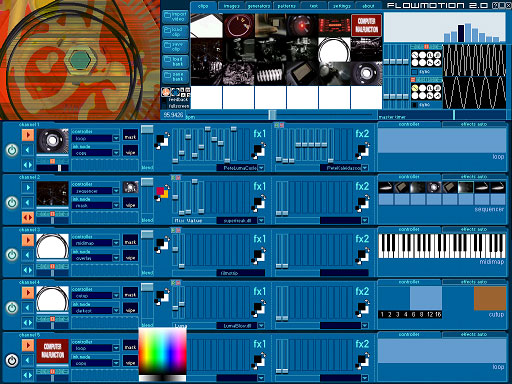Click the bpm slider handle
The width and height of the screenshot is (512, 384).
pyautogui.click(x=272, y=115)
